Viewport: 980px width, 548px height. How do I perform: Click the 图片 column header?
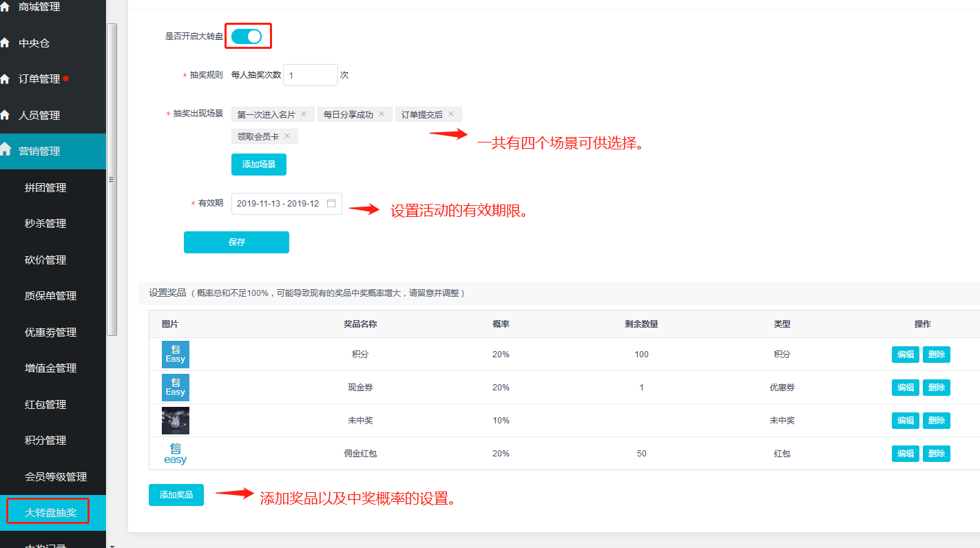pos(170,324)
